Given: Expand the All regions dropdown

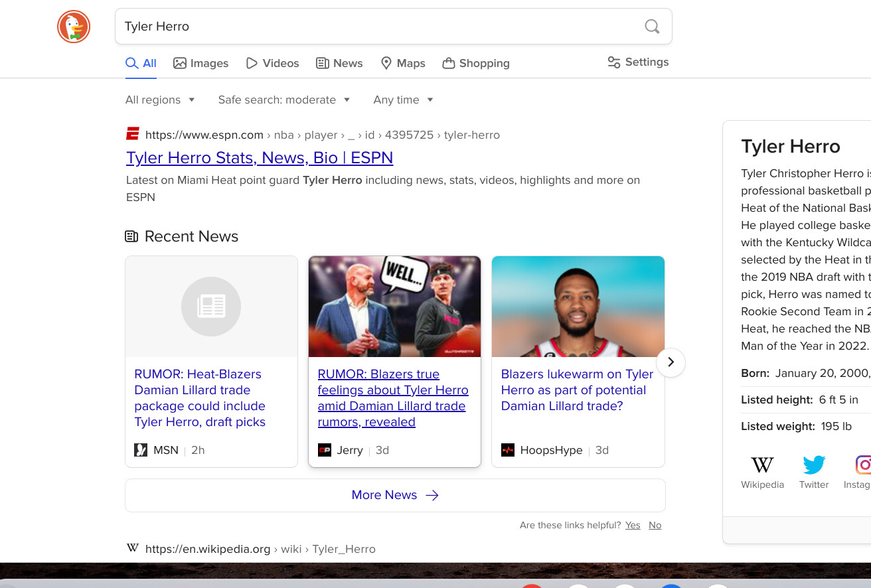Looking at the screenshot, I should pyautogui.click(x=160, y=100).
